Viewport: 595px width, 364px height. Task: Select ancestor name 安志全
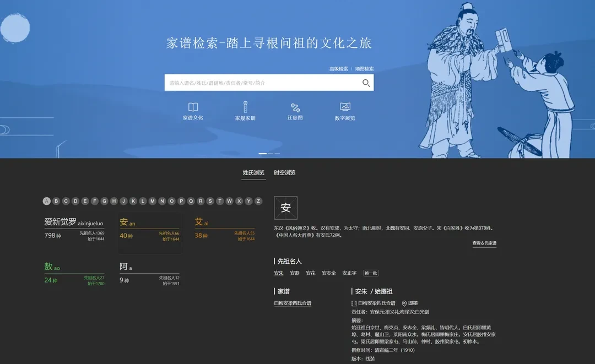[x=328, y=273]
